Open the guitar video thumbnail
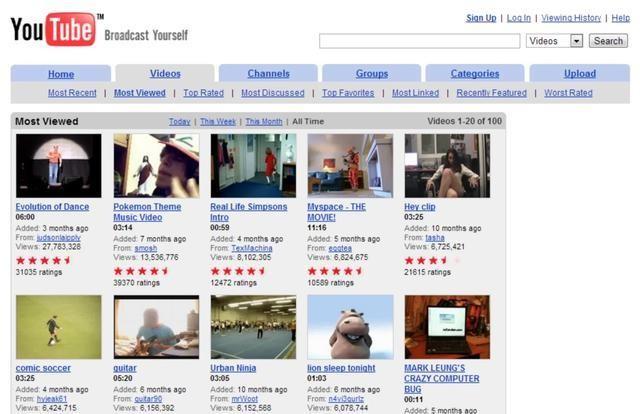 tap(156, 327)
